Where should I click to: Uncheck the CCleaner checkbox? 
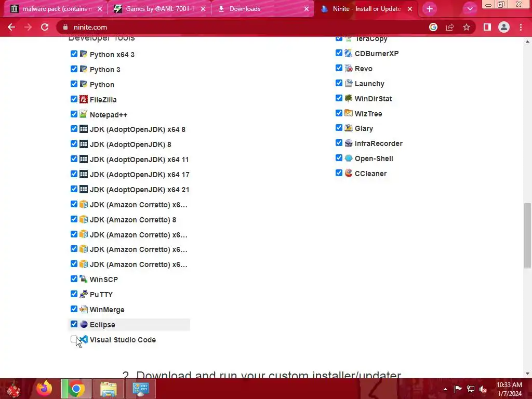[339, 172]
